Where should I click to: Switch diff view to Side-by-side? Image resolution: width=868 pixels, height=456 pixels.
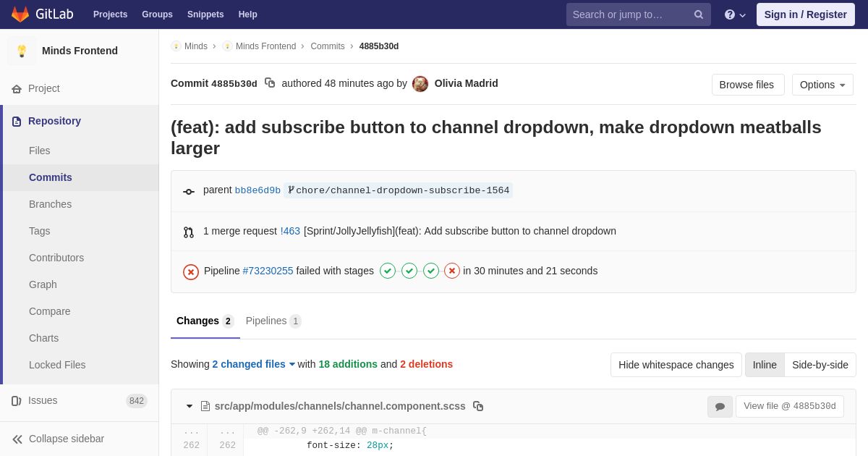coord(820,365)
